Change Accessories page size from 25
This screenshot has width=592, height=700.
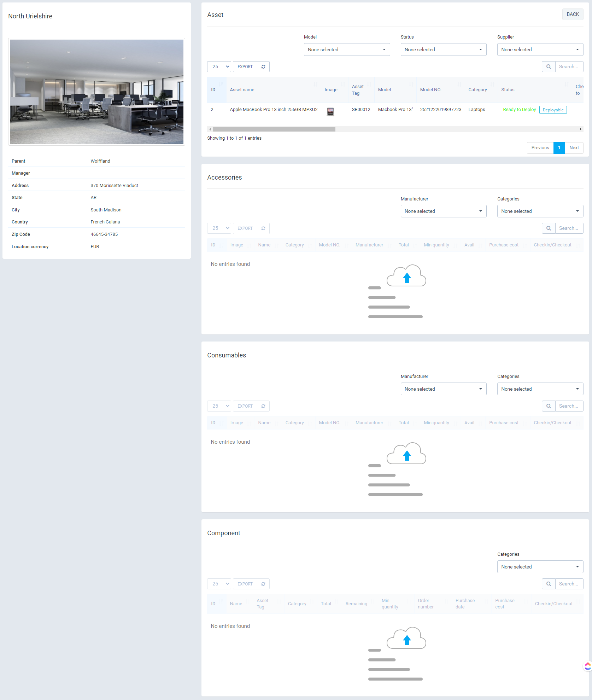click(x=219, y=228)
